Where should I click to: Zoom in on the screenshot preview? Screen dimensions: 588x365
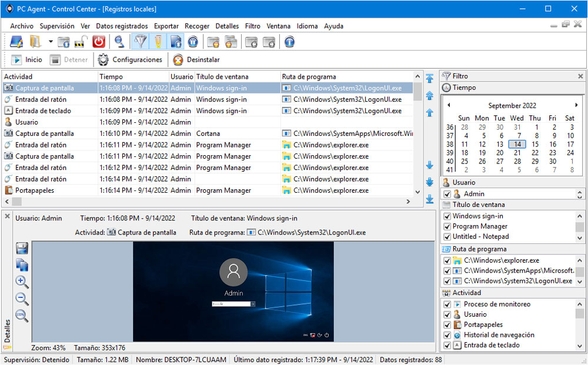21,282
